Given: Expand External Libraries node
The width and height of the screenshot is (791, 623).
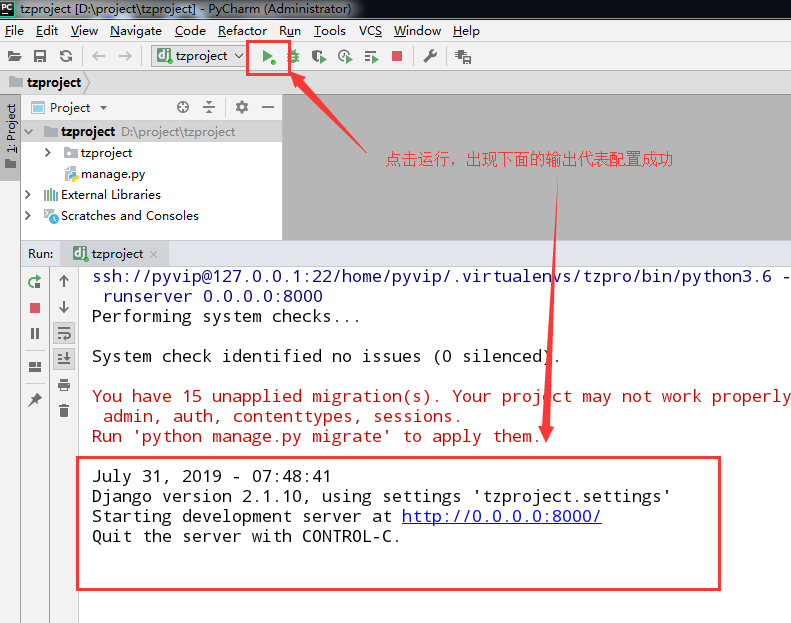Looking at the screenshot, I should pyautogui.click(x=28, y=194).
